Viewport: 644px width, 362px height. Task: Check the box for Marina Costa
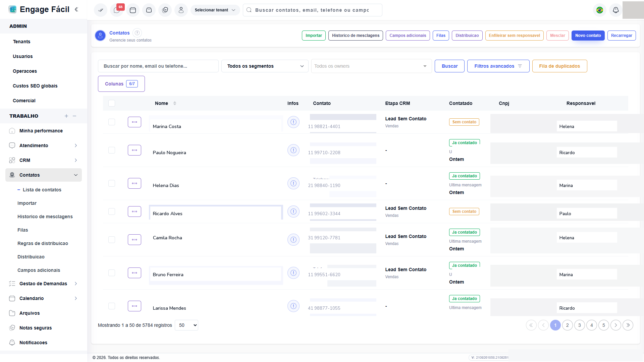pos(112,122)
